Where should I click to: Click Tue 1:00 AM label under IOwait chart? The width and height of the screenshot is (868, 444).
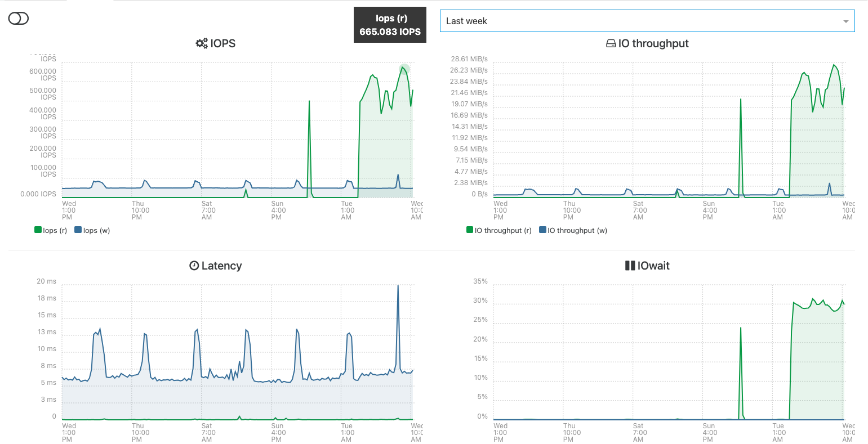click(779, 433)
